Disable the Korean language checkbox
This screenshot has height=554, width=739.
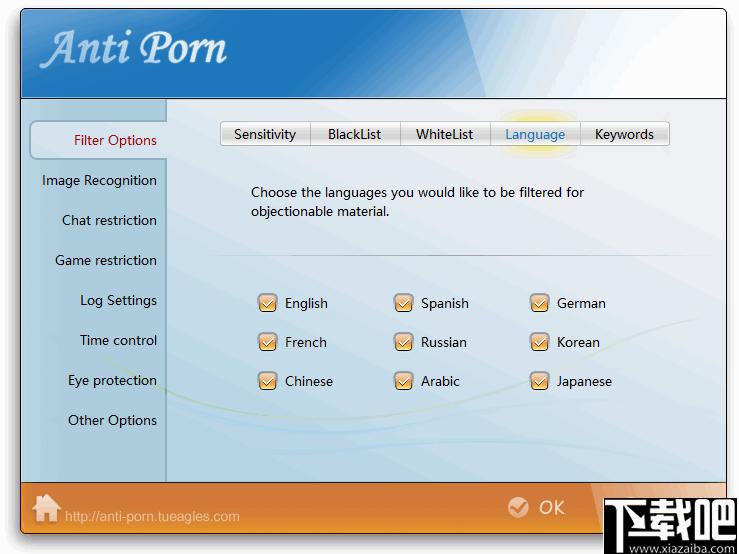539,342
